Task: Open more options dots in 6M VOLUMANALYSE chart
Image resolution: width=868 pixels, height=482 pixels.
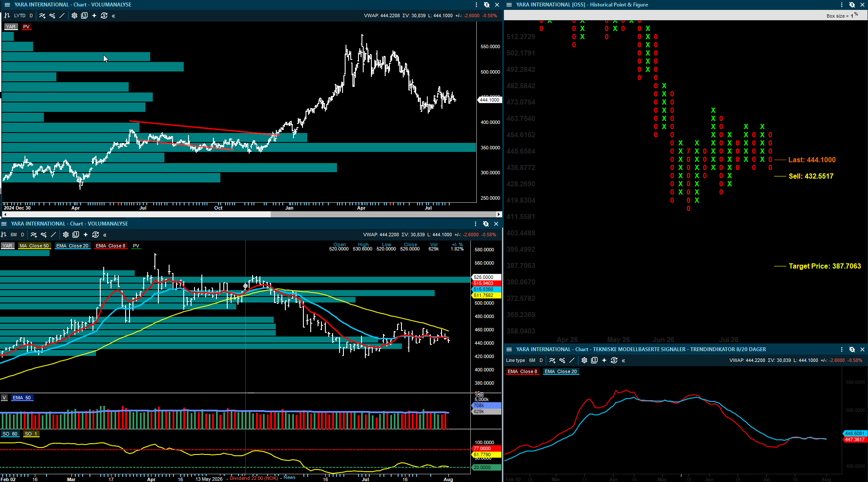Action: coord(476,224)
